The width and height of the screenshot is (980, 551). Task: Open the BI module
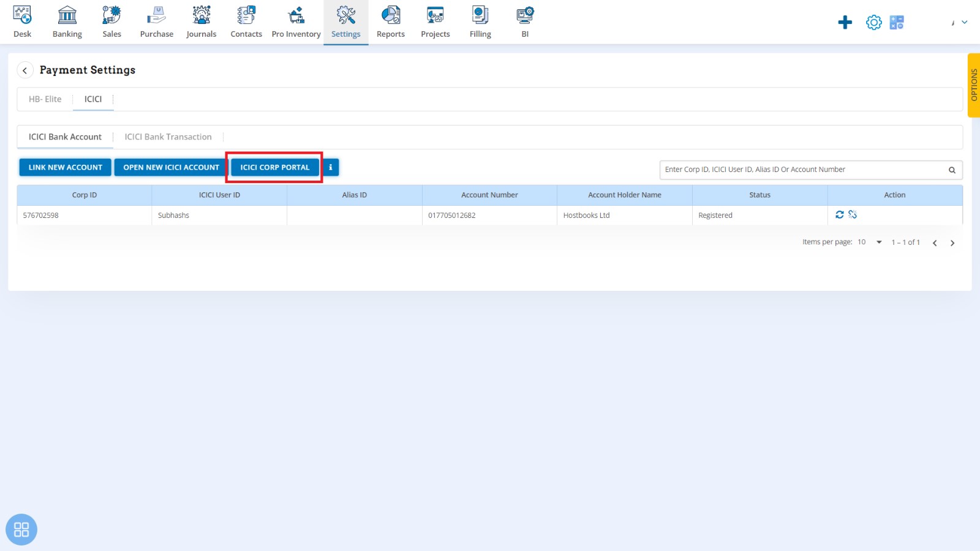coord(525,22)
